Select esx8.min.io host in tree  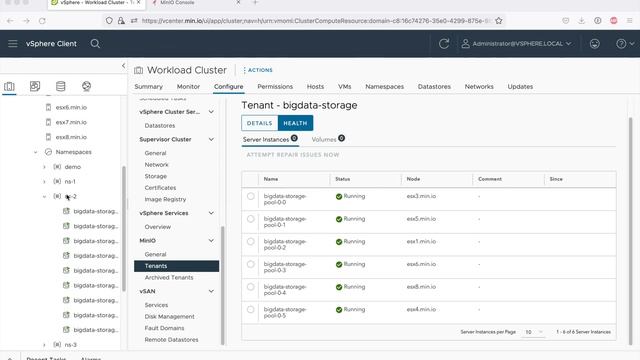(71, 137)
